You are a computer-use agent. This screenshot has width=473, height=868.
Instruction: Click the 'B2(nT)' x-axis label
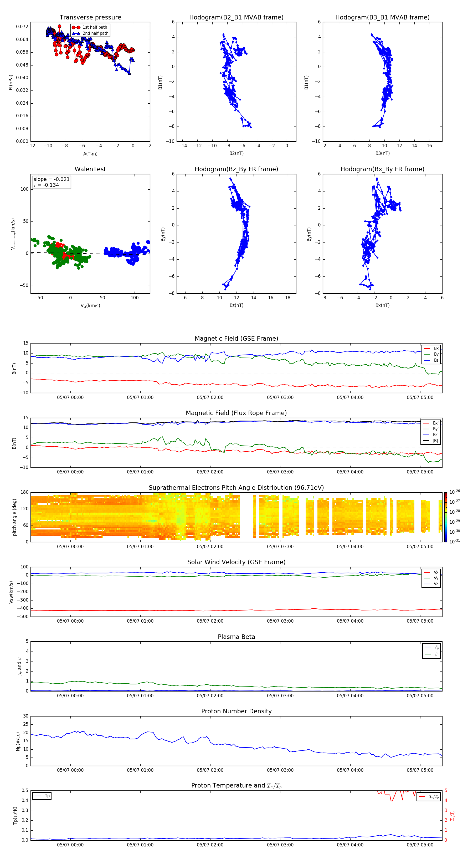tap(236, 153)
